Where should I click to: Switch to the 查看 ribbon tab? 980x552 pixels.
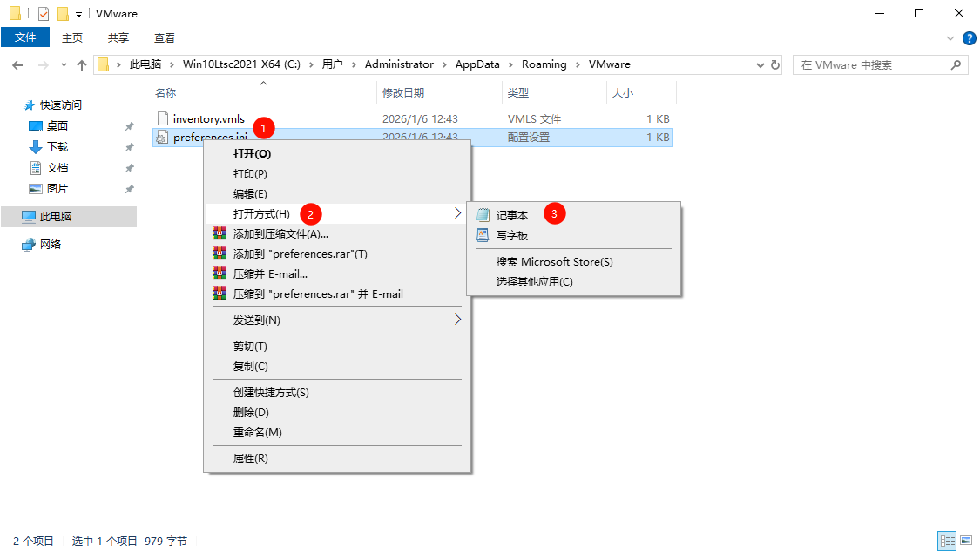(x=165, y=38)
